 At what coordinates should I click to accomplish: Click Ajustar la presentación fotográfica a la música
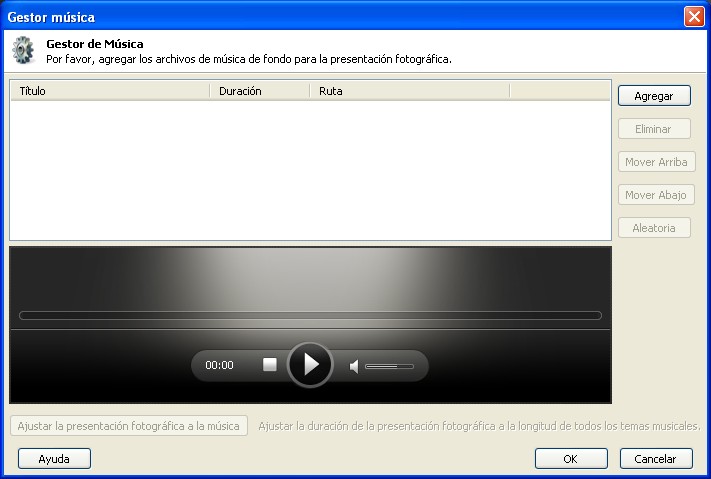[x=129, y=426]
